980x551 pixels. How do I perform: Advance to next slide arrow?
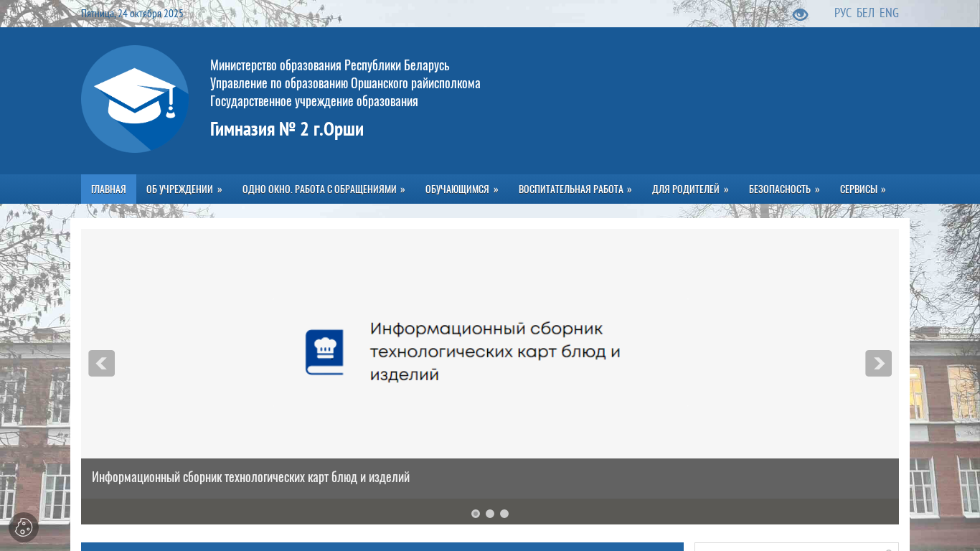(878, 363)
